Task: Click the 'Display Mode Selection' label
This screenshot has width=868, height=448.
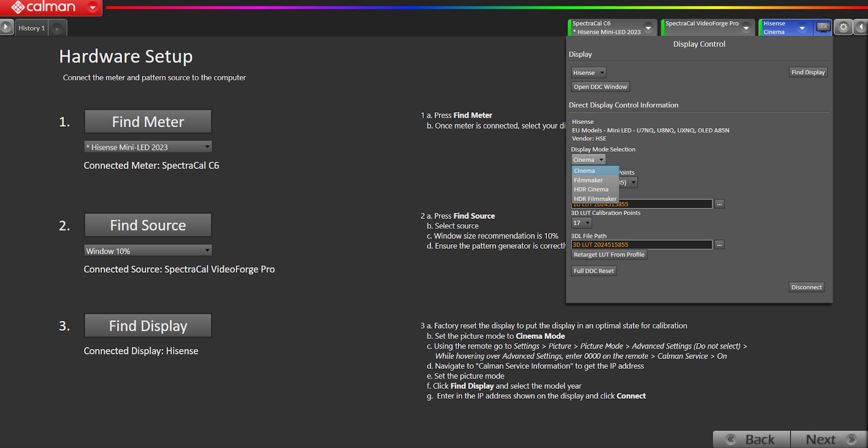Action: pos(603,149)
